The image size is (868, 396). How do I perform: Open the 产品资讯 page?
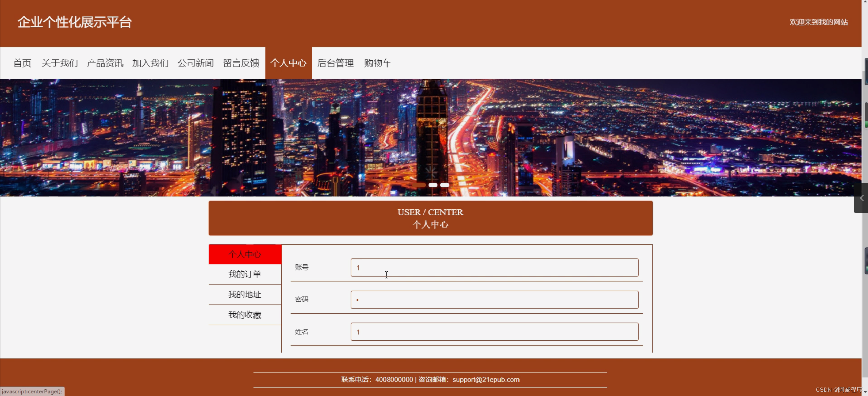(x=105, y=63)
